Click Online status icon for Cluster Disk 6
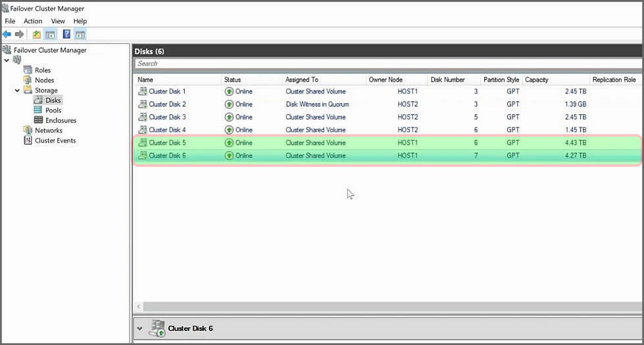This screenshot has width=644, height=345. [229, 156]
